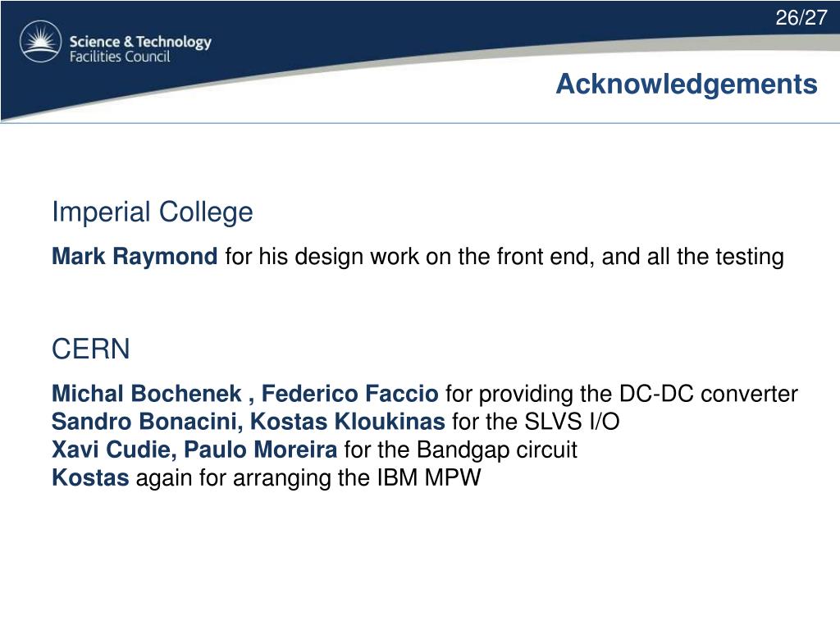The height and width of the screenshot is (630, 840).
Task: Click the bold Kostas on last line
Action: (x=90, y=477)
